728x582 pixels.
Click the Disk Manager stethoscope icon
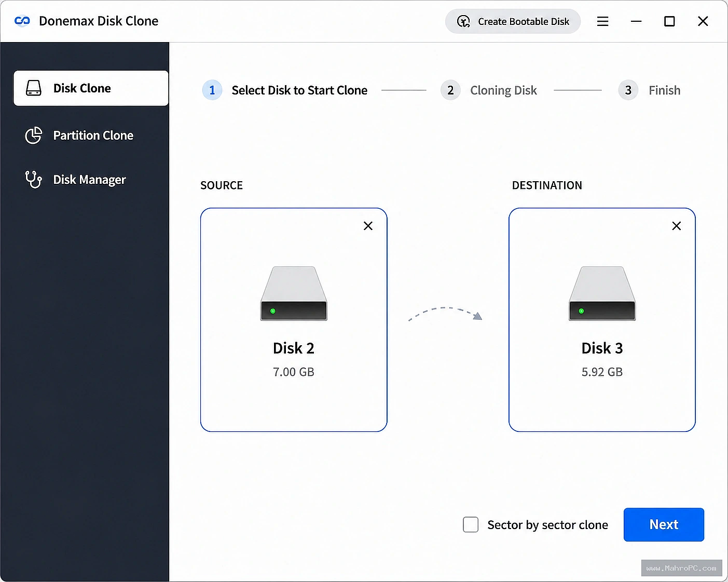point(34,180)
